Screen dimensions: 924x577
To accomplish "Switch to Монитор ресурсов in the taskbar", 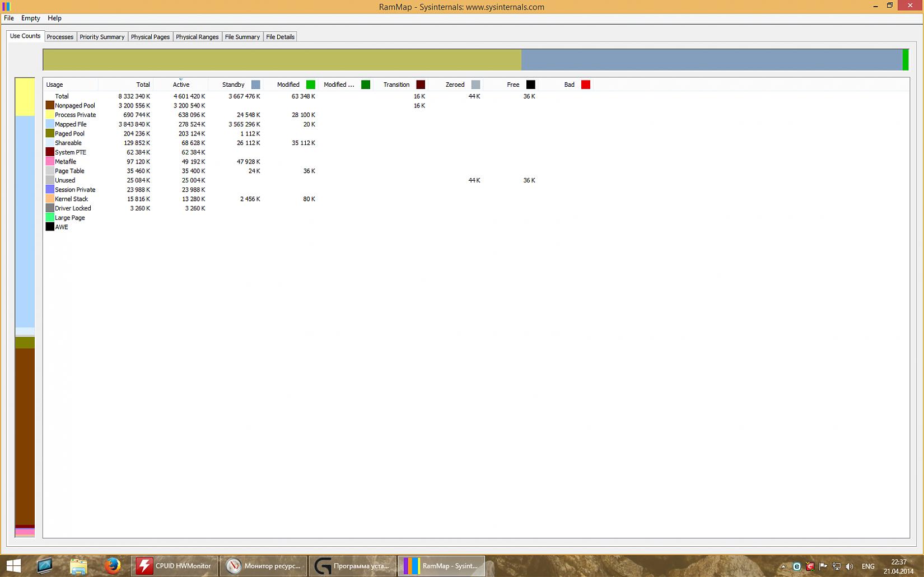I will [x=263, y=566].
